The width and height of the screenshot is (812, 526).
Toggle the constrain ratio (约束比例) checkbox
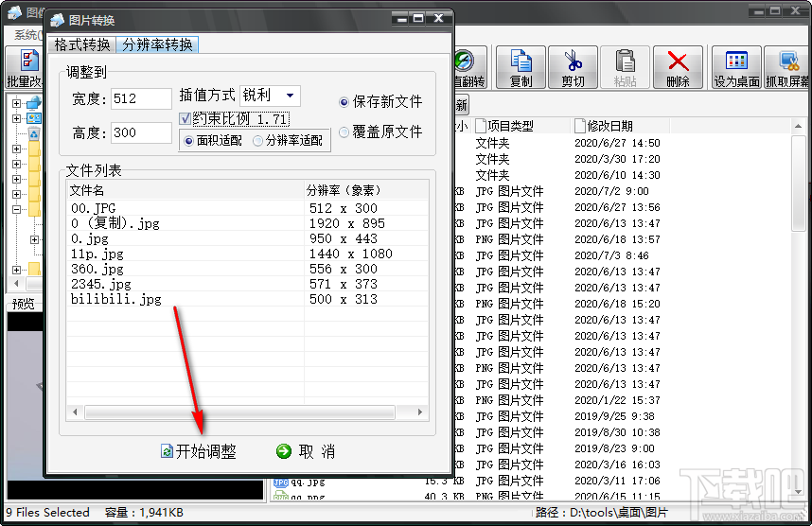tap(185, 119)
